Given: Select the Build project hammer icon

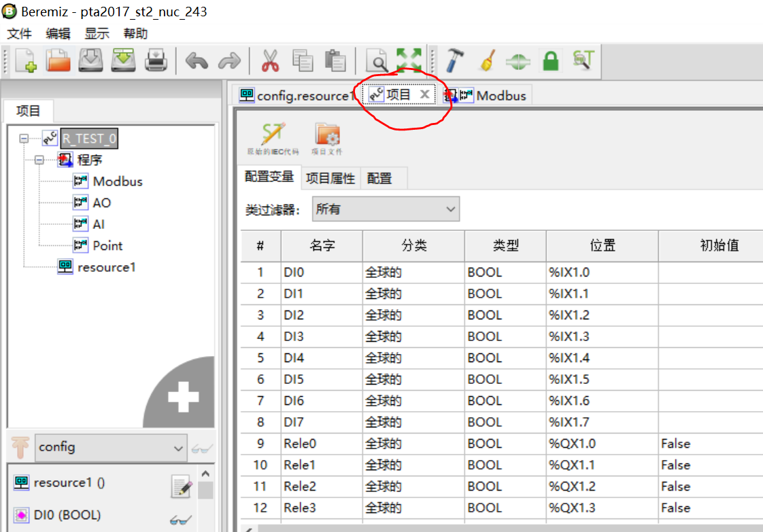Looking at the screenshot, I should pos(455,60).
